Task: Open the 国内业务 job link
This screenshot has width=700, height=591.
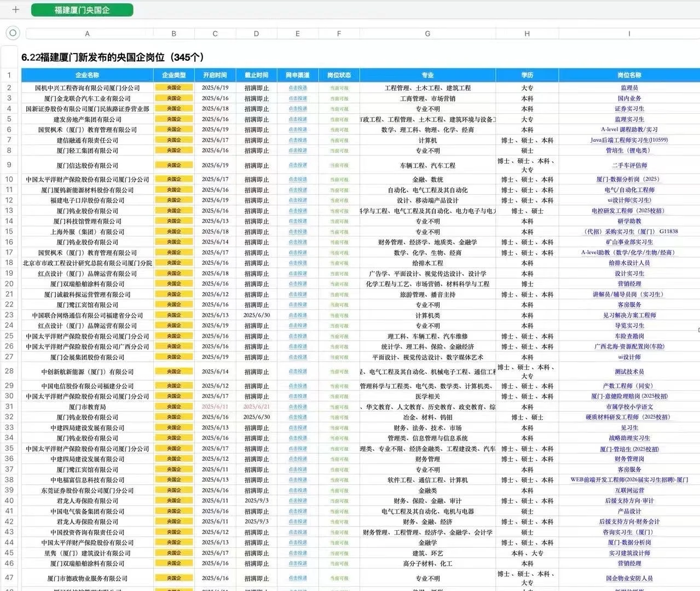Action: click(x=629, y=99)
